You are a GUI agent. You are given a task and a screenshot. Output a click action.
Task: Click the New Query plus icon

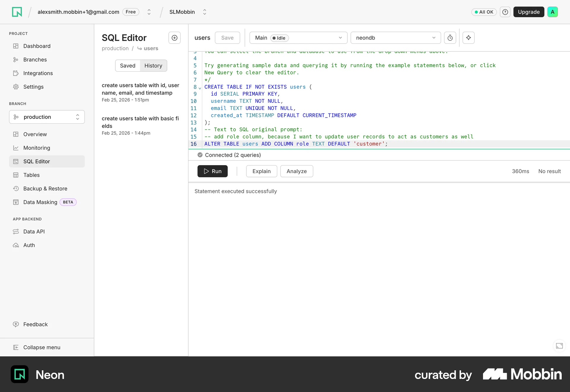tap(175, 38)
